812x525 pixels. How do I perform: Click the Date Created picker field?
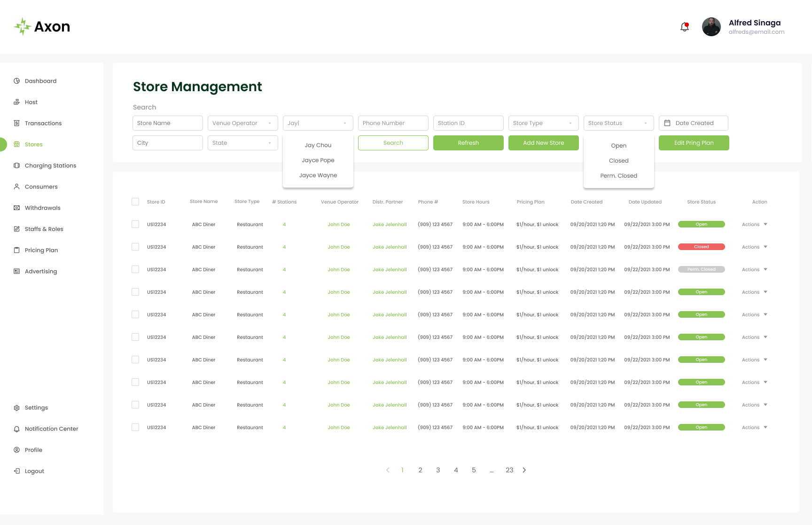pos(694,123)
